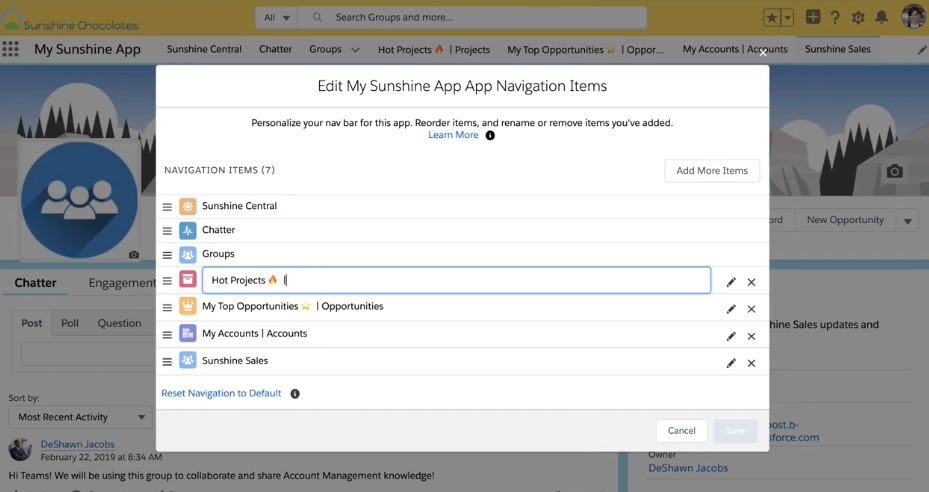
Task: Click the Add More Items button
Action: (712, 171)
